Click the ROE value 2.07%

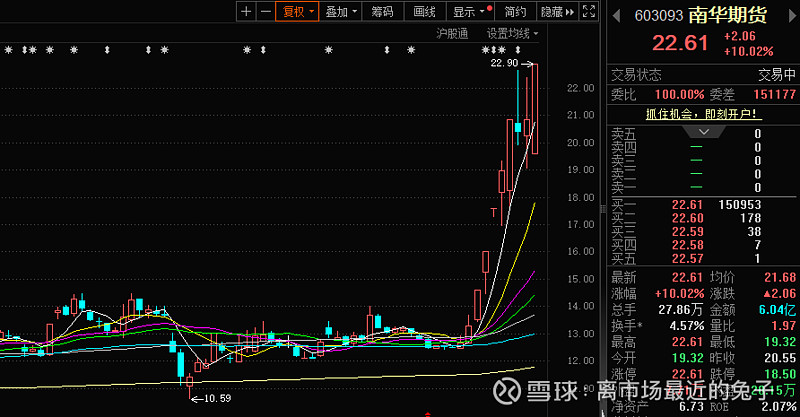pos(779,407)
